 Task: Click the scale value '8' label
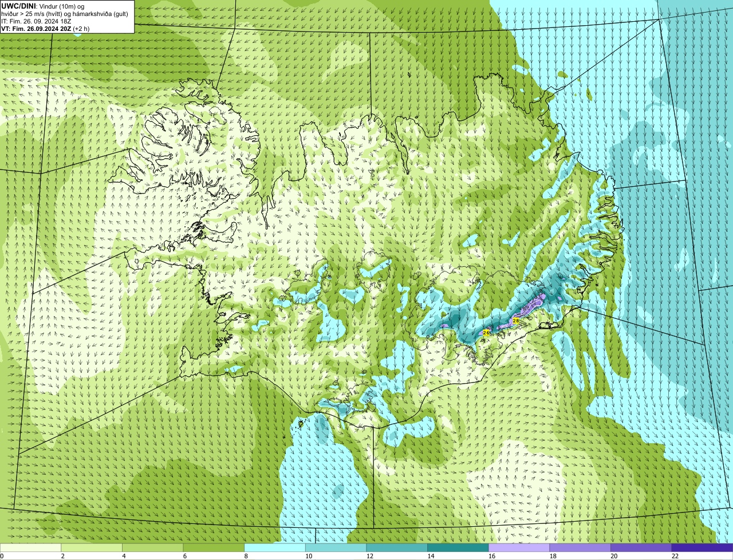(246, 556)
